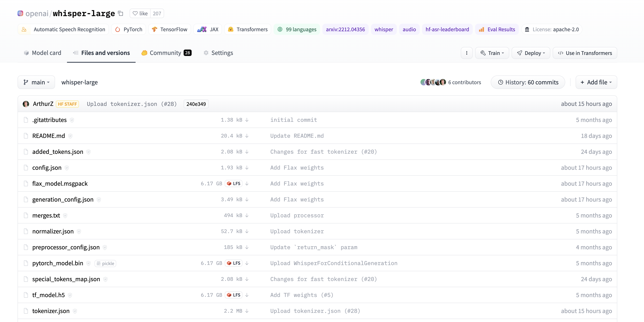
Task: Click Use in Transformers button
Action: (585, 53)
